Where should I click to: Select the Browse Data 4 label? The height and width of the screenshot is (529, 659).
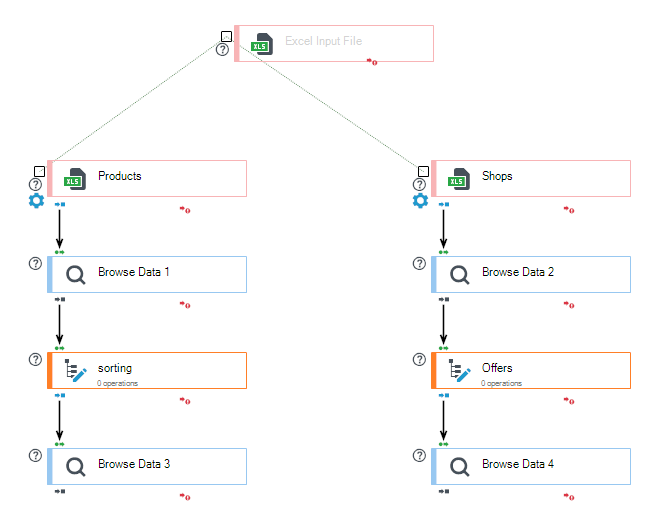(518, 464)
